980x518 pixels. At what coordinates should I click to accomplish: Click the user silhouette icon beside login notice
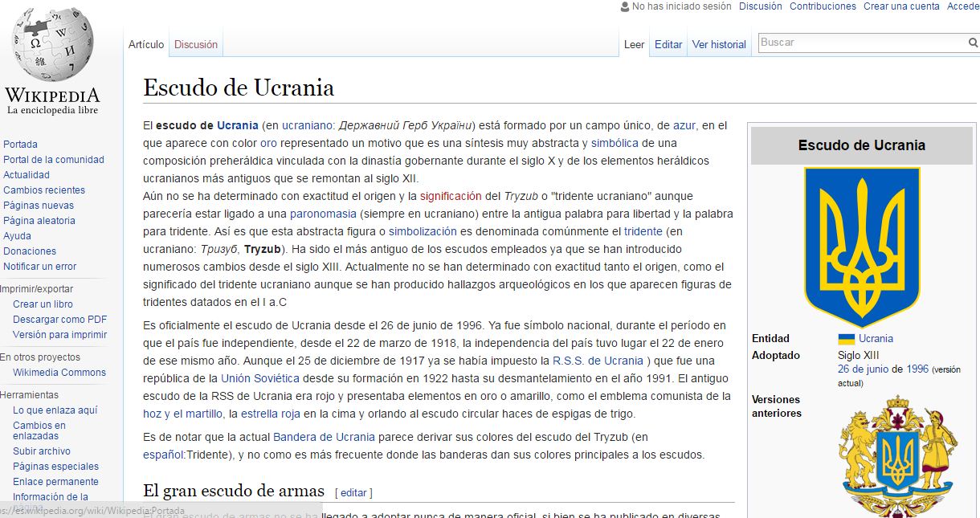pos(624,6)
